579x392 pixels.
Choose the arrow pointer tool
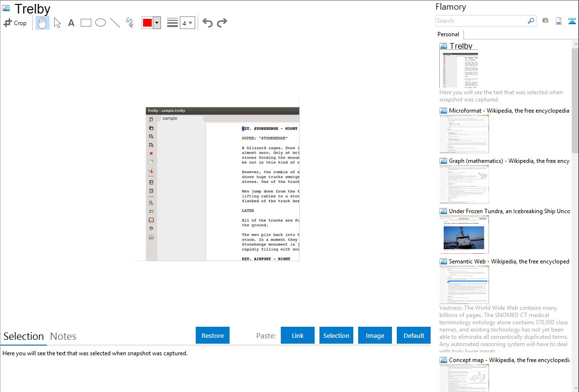click(57, 23)
